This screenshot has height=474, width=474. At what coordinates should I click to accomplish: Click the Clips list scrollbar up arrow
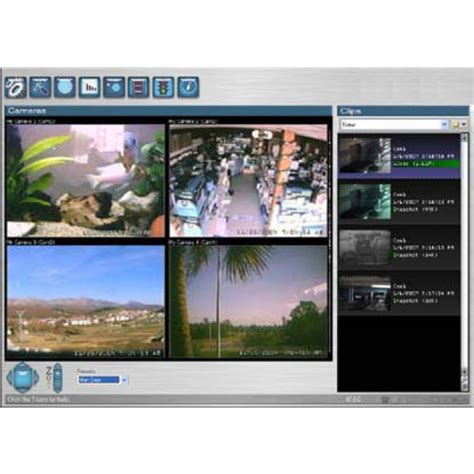click(x=465, y=137)
